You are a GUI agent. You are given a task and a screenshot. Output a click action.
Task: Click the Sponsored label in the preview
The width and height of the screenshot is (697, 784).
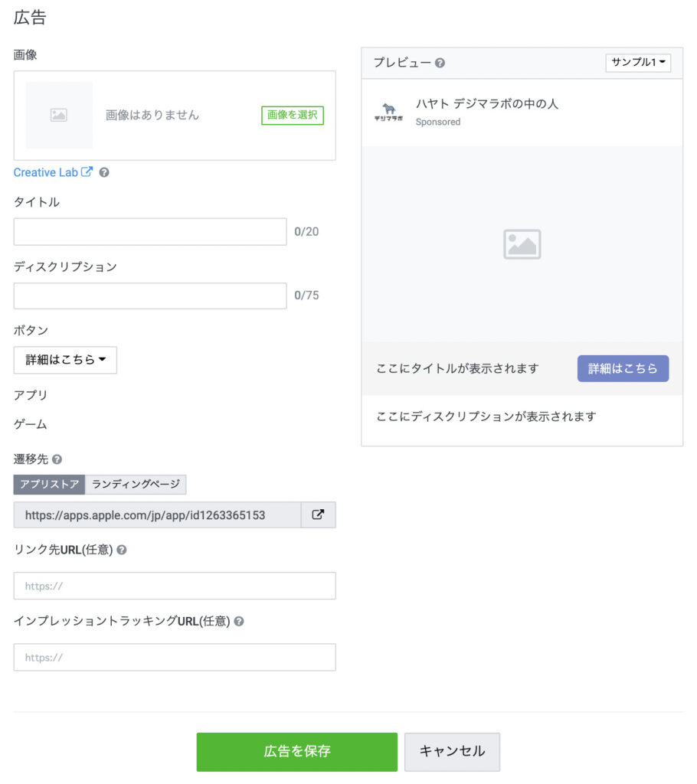pos(437,122)
